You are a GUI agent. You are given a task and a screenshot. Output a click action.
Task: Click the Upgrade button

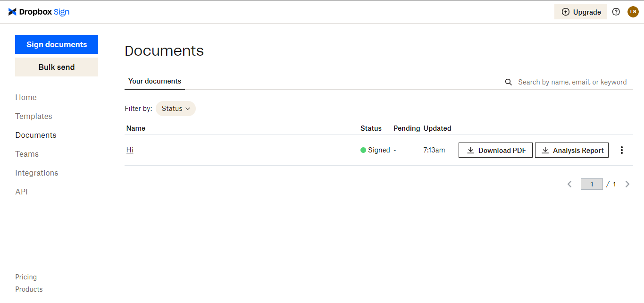[x=580, y=12]
